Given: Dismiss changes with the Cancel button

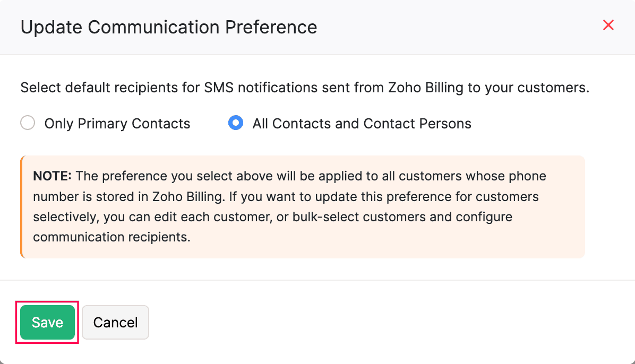Looking at the screenshot, I should [115, 322].
